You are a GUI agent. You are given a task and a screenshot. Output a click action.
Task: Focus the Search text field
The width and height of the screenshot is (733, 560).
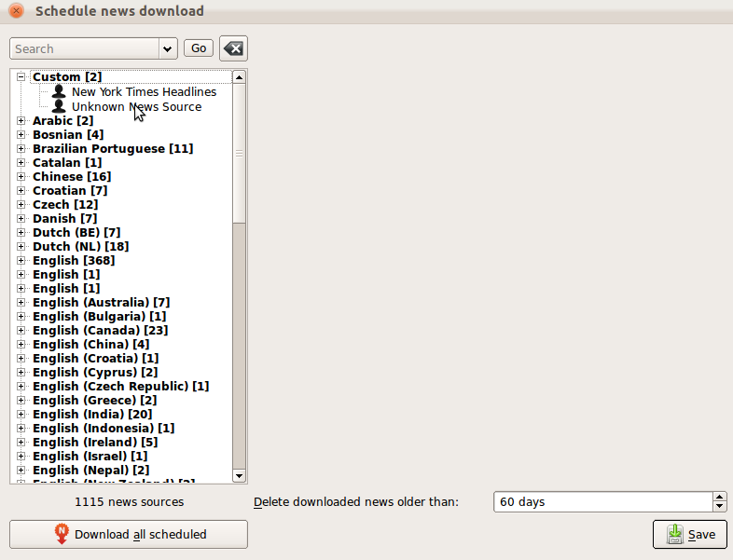tap(84, 48)
